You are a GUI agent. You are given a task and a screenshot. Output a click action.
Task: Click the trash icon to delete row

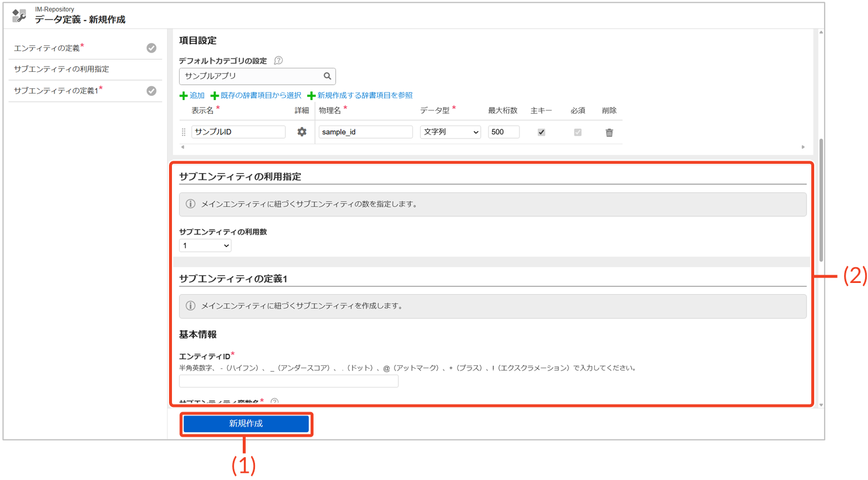pos(609,133)
